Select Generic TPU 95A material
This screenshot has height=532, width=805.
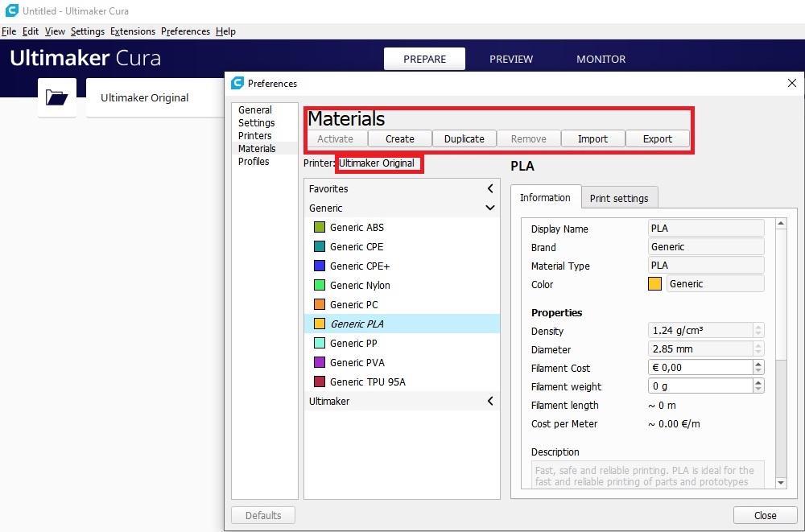point(402,382)
